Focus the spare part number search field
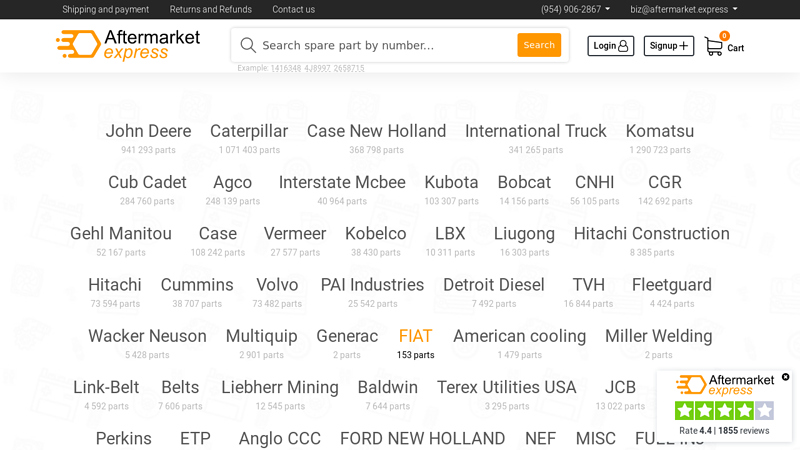 (385, 45)
